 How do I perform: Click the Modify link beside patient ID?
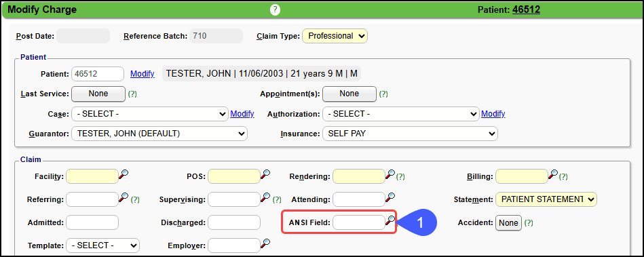coord(142,74)
